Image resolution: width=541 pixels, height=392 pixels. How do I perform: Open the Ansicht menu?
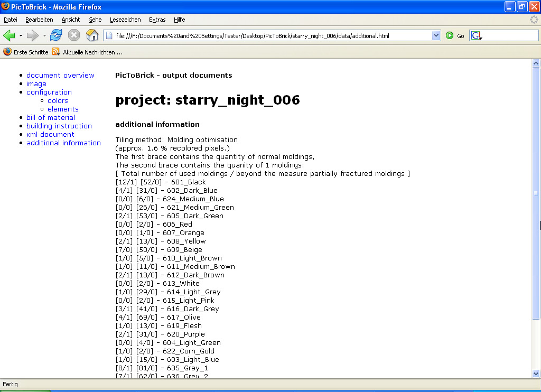pos(70,20)
